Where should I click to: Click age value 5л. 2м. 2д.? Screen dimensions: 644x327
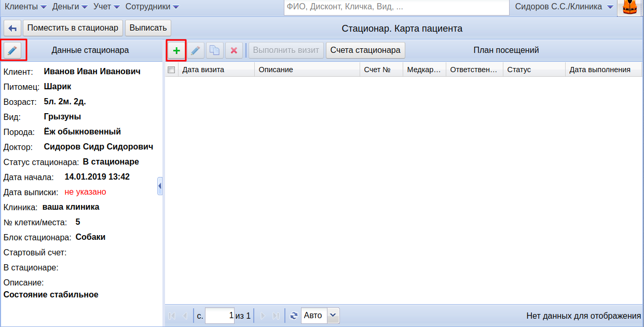coord(65,101)
